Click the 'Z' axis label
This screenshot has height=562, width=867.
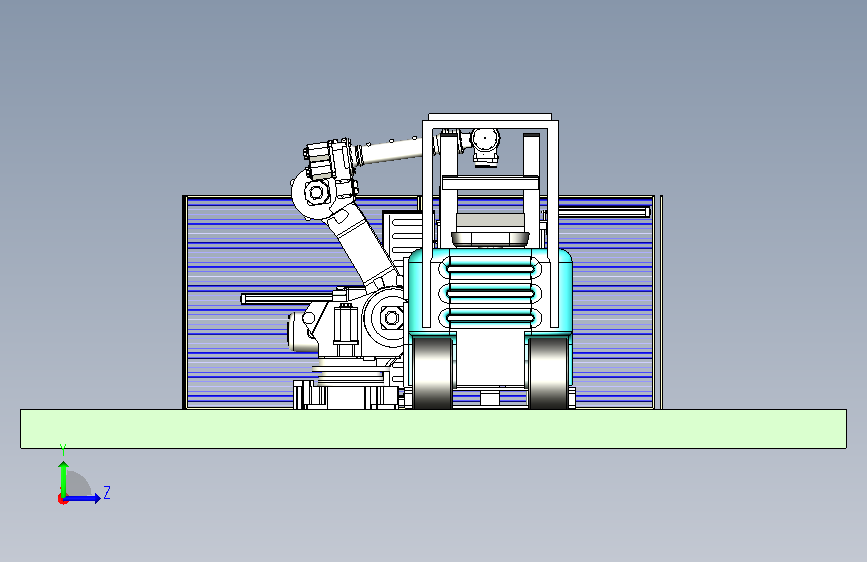[x=107, y=492]
